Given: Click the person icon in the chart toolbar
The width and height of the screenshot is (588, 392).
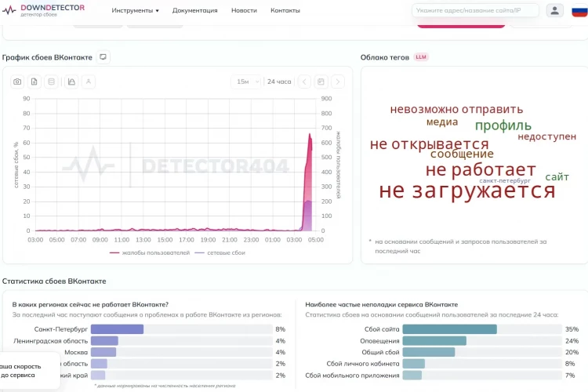Looking at the screenshot, I should coord(89,82).
